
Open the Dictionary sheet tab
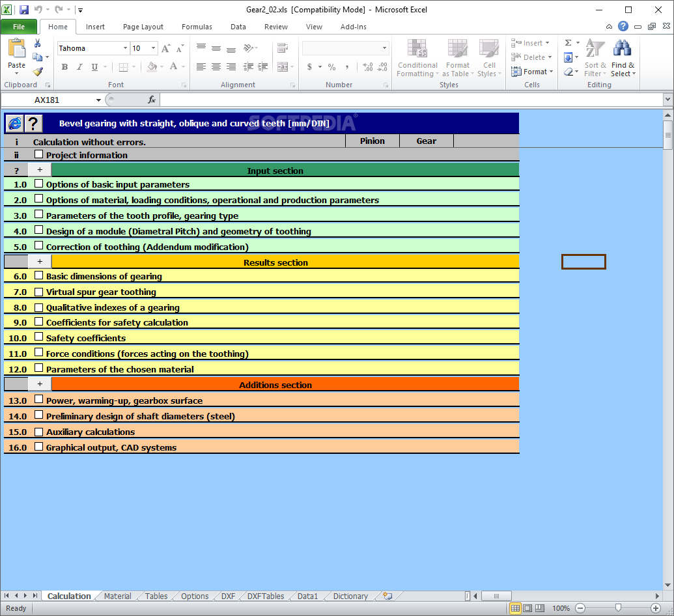pos(350,596)
